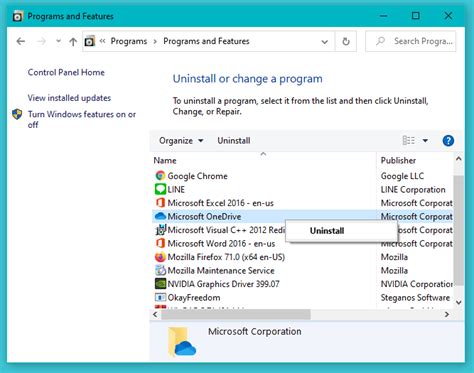Select Microsoft Excel 2016 - en-us text
This screenshot has height=373, width=474.
(220, 203)
